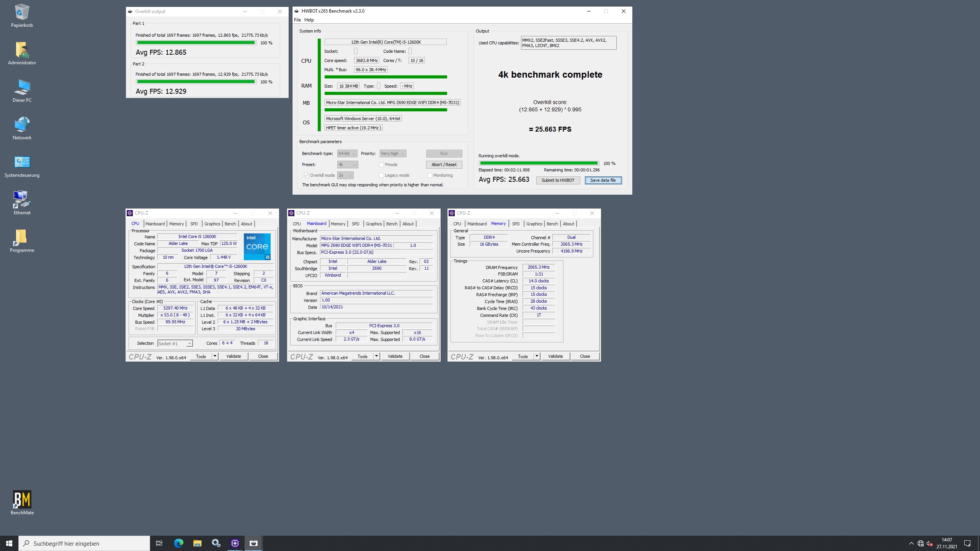980x551 pixels.
Task: Open the Priority Very high dropdown
Action: click(x=393, y=153)
